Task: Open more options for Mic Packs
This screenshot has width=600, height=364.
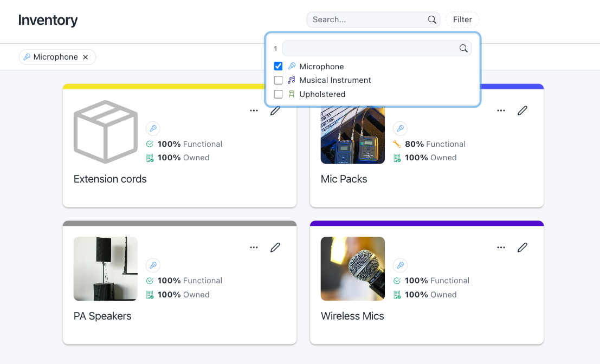Action: (x=501, y=110)
